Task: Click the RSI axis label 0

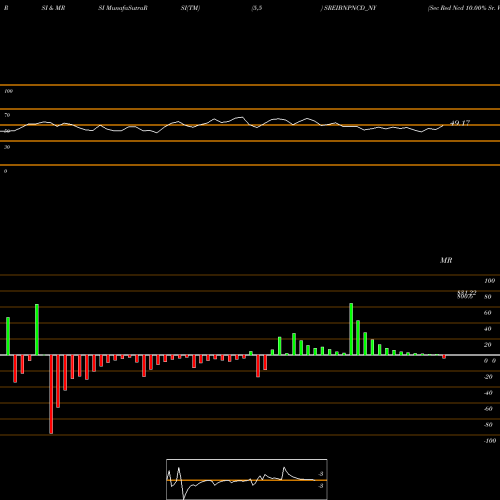Action: (x=5, y=171)
